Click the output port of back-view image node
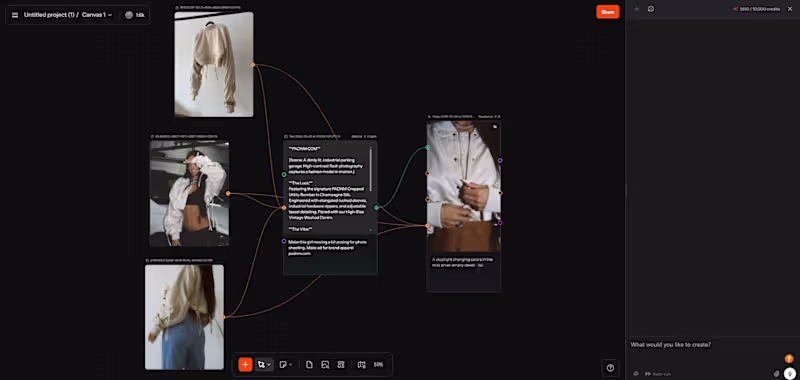Viewport: 800px width, 380px height. (223, 317)
